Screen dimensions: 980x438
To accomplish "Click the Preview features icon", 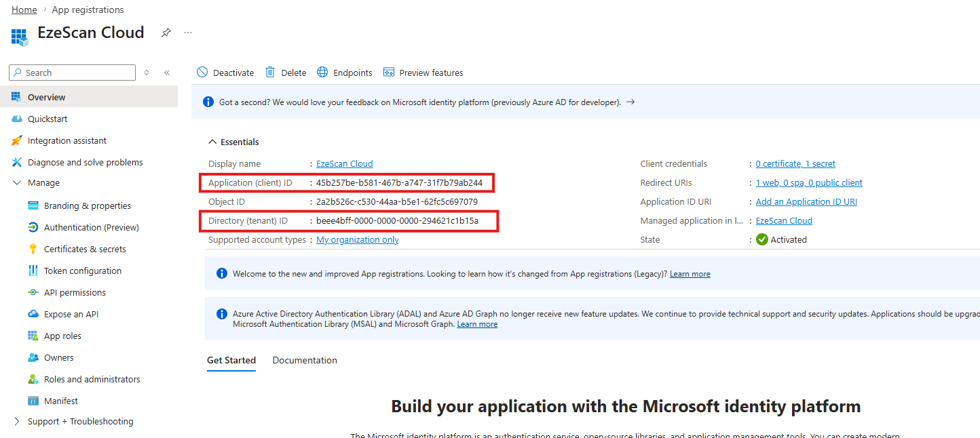I will coord(389,72).
